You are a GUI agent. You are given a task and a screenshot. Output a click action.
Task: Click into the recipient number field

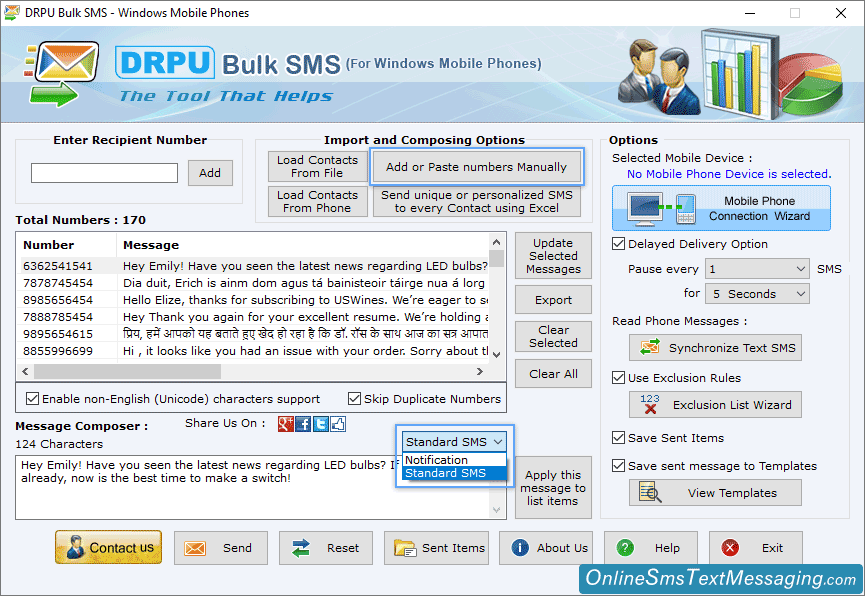point(104,173)
